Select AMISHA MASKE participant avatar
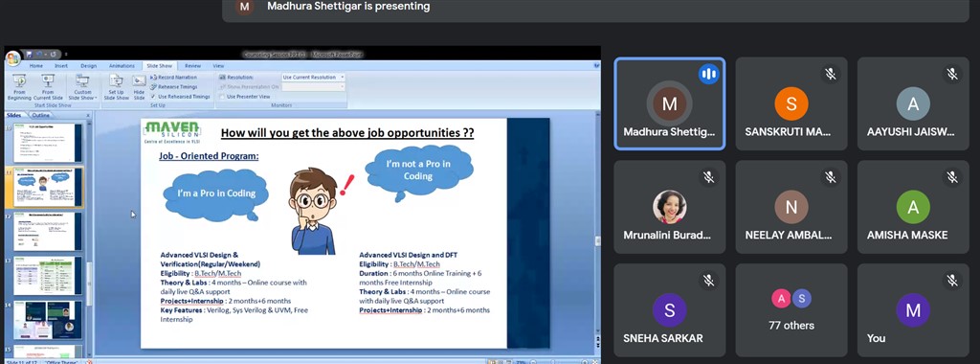 click(913, 207)
